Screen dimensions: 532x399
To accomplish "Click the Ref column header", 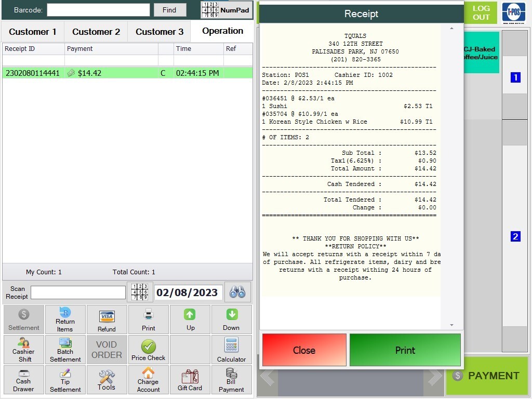I will click(238, 48).
